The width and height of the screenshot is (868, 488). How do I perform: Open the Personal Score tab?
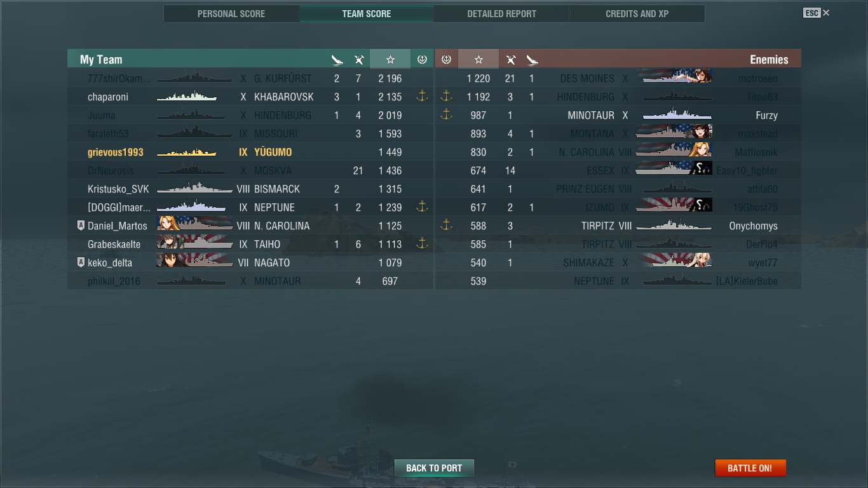(x=231, y=13)
